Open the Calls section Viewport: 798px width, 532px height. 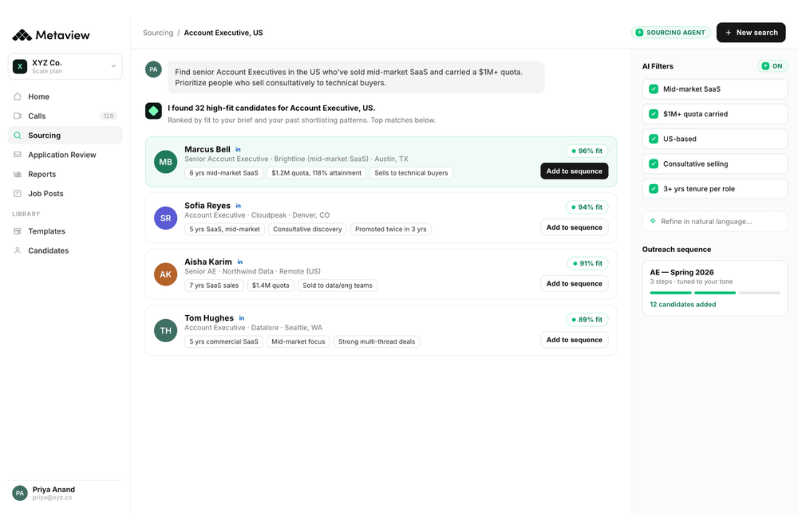[x=65, y=116]
